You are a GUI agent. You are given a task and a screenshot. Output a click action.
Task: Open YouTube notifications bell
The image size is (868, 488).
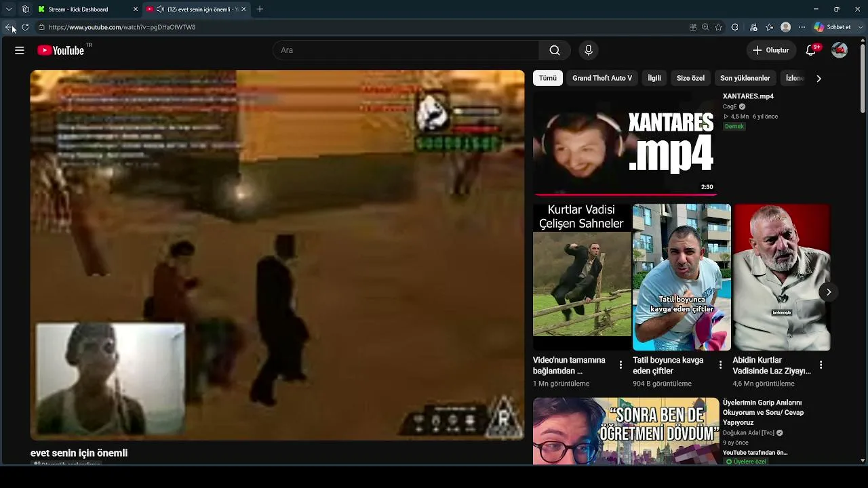pos(811,50)
